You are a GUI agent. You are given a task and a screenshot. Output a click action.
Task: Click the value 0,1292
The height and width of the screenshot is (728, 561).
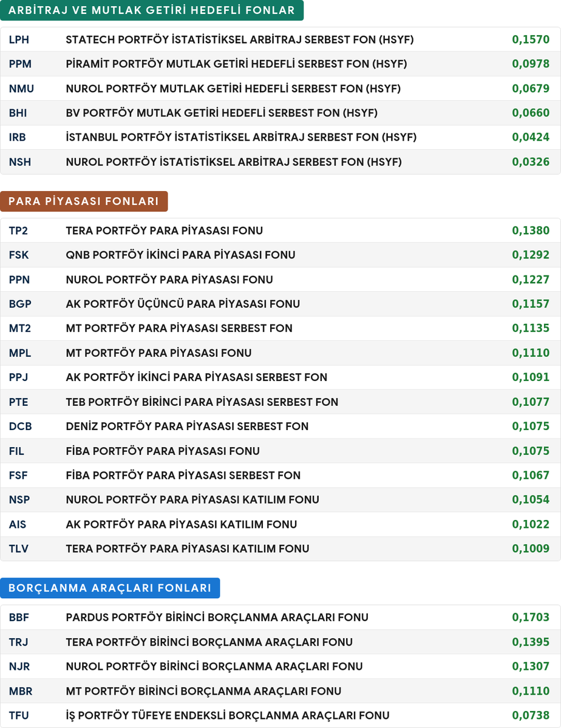(531, 255)
